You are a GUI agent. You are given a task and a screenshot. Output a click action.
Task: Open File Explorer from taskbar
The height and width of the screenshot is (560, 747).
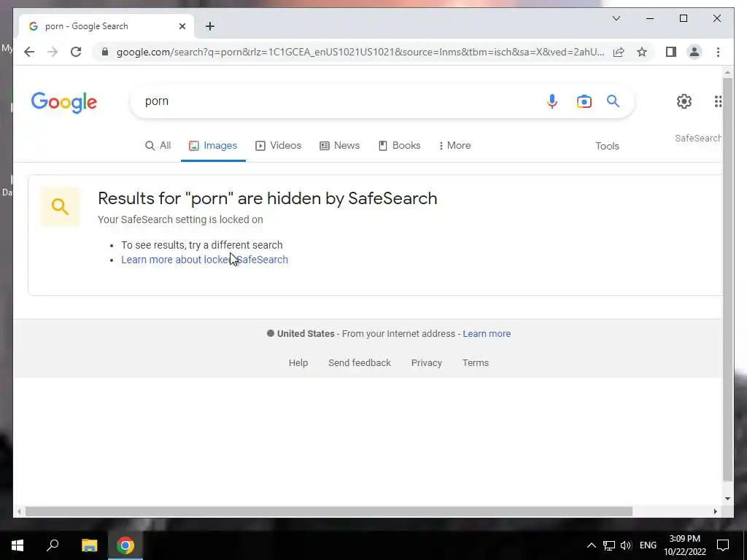click(89, 545)
